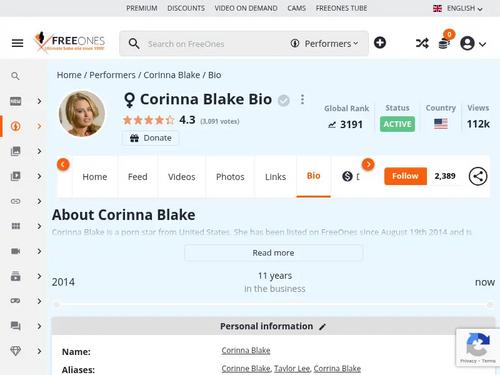Viewport: 500px width, 375px height.
Task: Open the Performers search filter dropdown
Action: (x=324, y=44)
